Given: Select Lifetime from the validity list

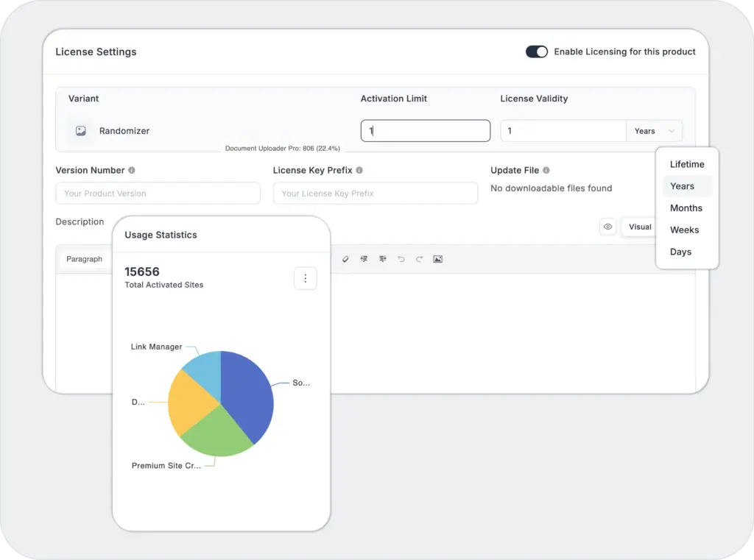Looking at the screenshot, I should (x=686, y=164).
